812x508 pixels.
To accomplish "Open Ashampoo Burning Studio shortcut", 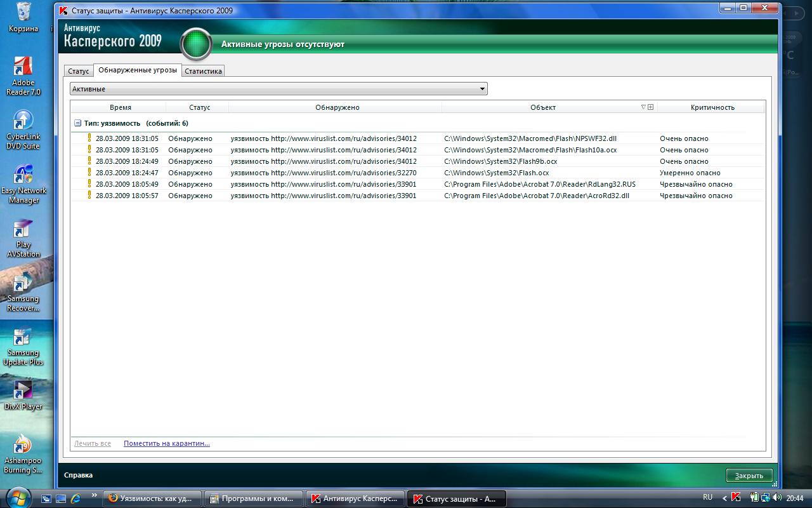I will click(23, 455).
